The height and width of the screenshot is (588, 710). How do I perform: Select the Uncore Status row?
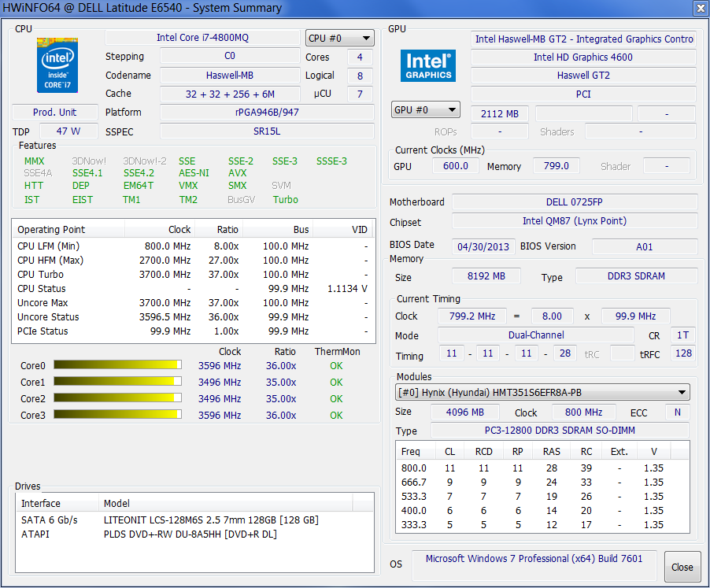(192, 317)
